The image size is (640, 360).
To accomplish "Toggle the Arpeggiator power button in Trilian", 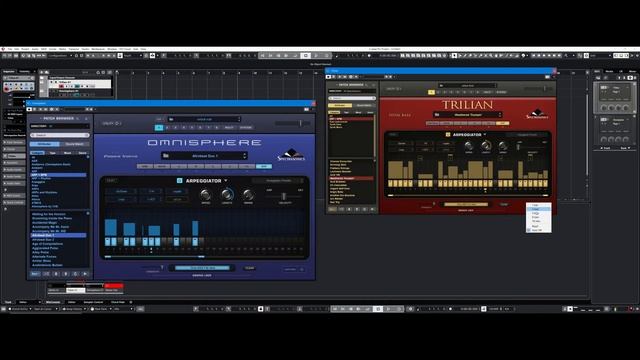I will coord(448,134).
